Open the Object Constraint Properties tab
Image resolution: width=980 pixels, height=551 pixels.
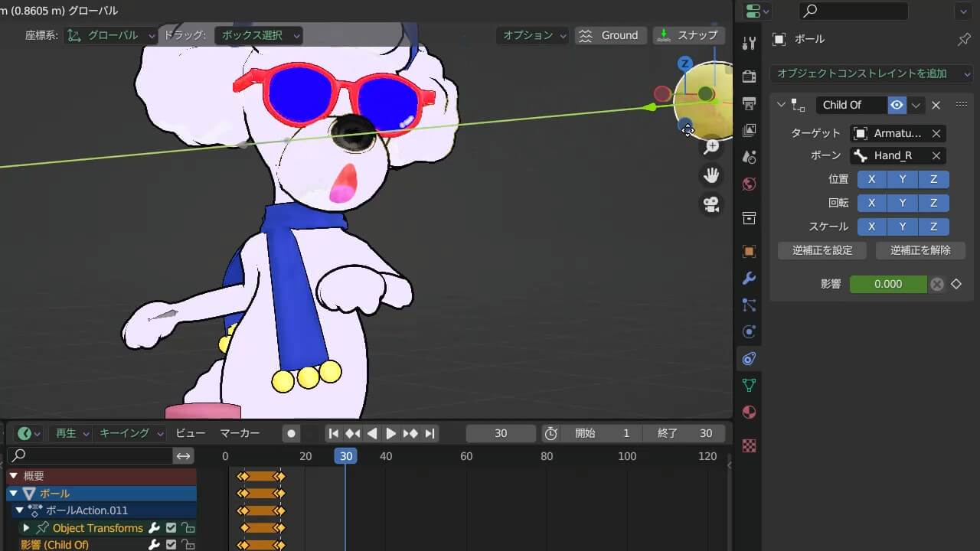click(749, 357)
